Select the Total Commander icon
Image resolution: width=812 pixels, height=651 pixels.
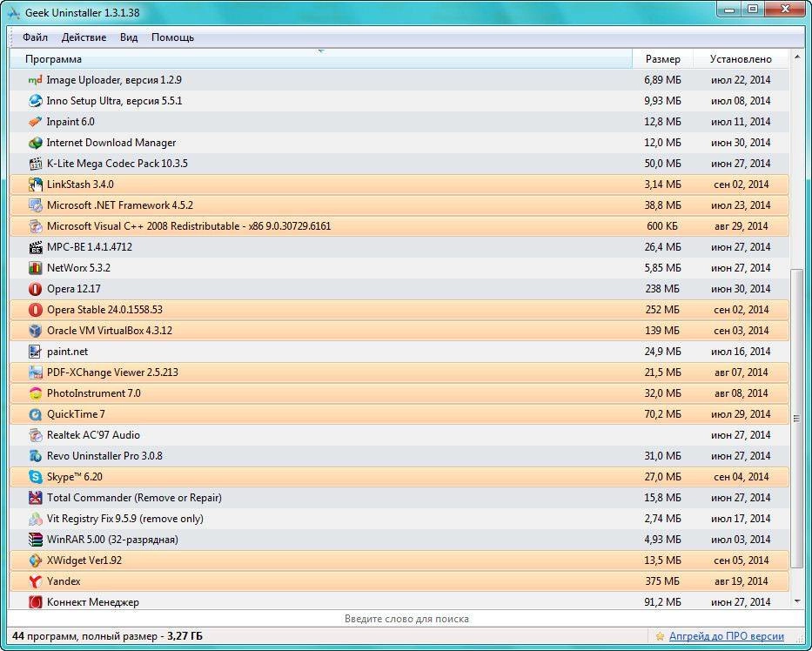35,498
